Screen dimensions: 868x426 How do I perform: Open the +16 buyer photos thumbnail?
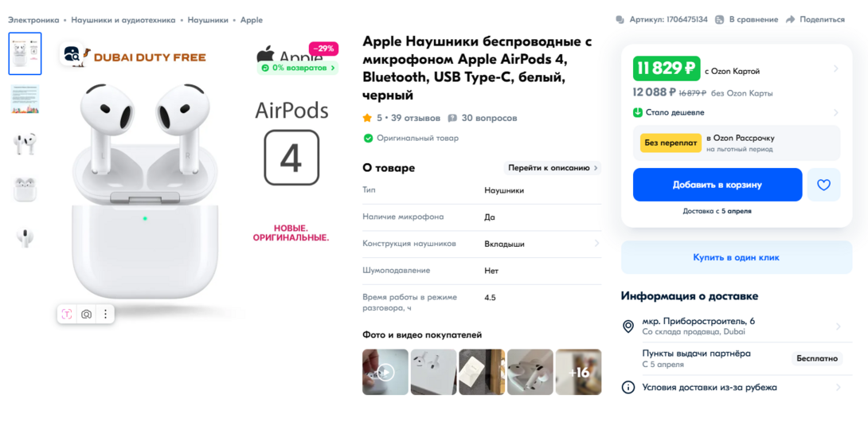[x=578, y=372]
